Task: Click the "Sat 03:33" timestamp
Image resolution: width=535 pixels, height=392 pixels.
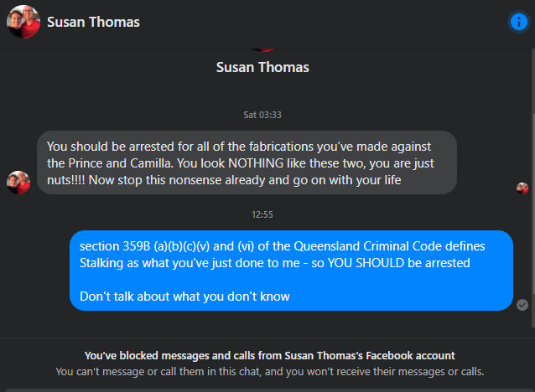Action: pyautogui.click(x=262, y=115)
